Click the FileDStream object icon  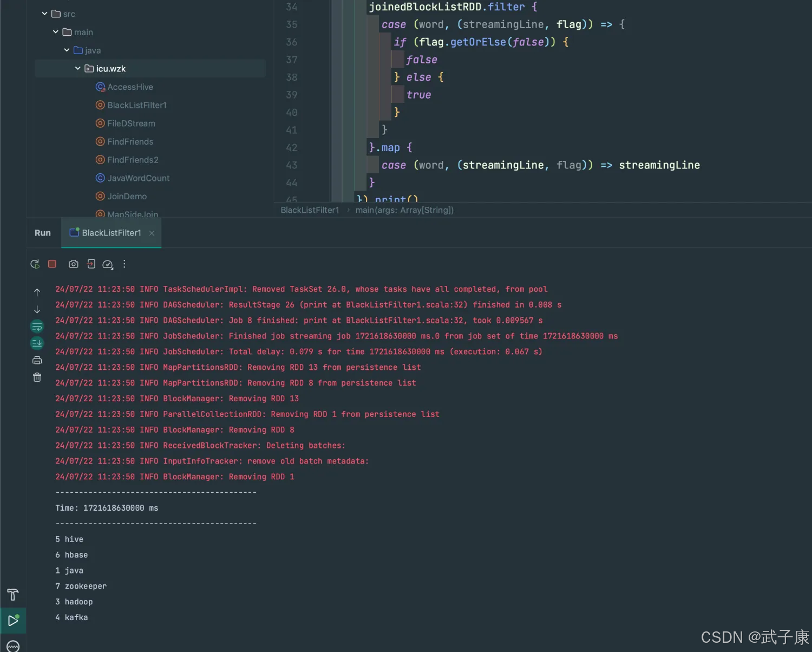tap(100, 123)
